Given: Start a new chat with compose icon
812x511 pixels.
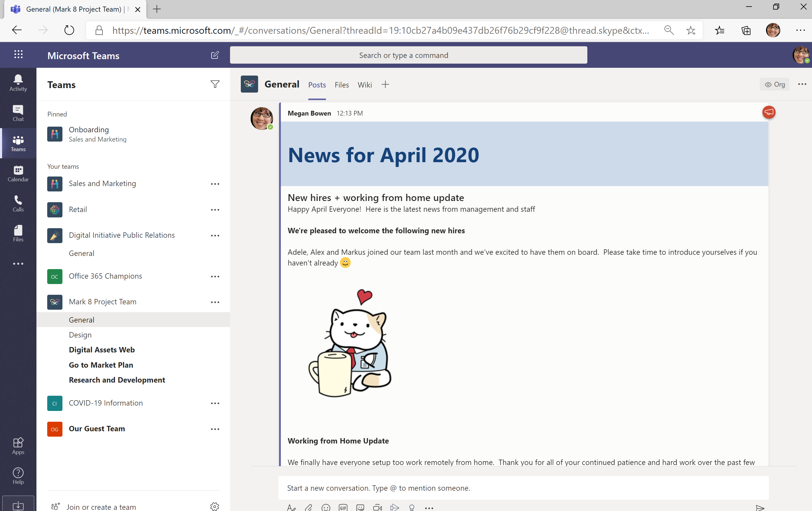Looking at the screenshot, I should (x=215, y=55).
